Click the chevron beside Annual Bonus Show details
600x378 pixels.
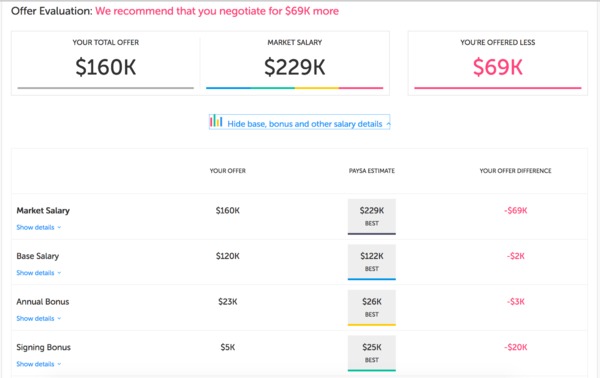(59, 319)
